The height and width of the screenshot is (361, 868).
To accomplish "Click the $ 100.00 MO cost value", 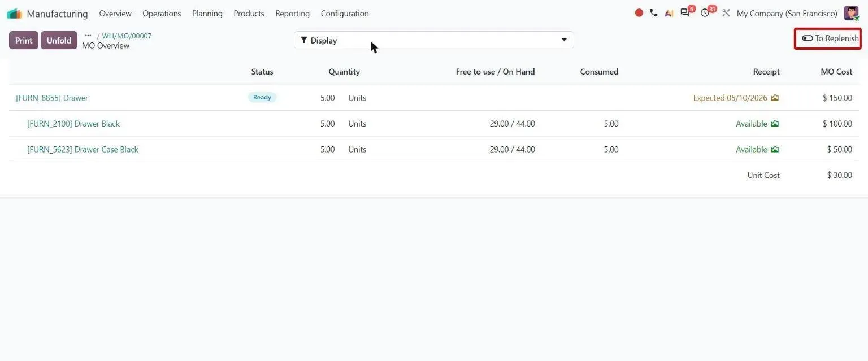I will 837,124.
